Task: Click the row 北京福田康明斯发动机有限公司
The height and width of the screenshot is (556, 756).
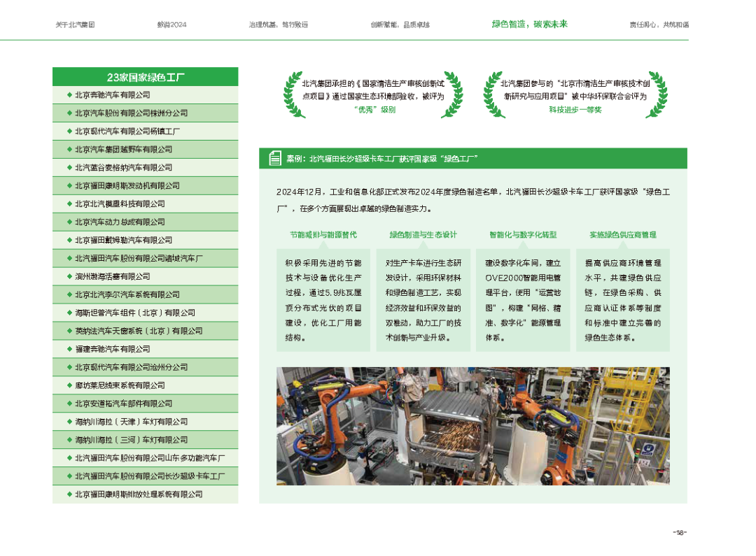Action: (145, 185)
